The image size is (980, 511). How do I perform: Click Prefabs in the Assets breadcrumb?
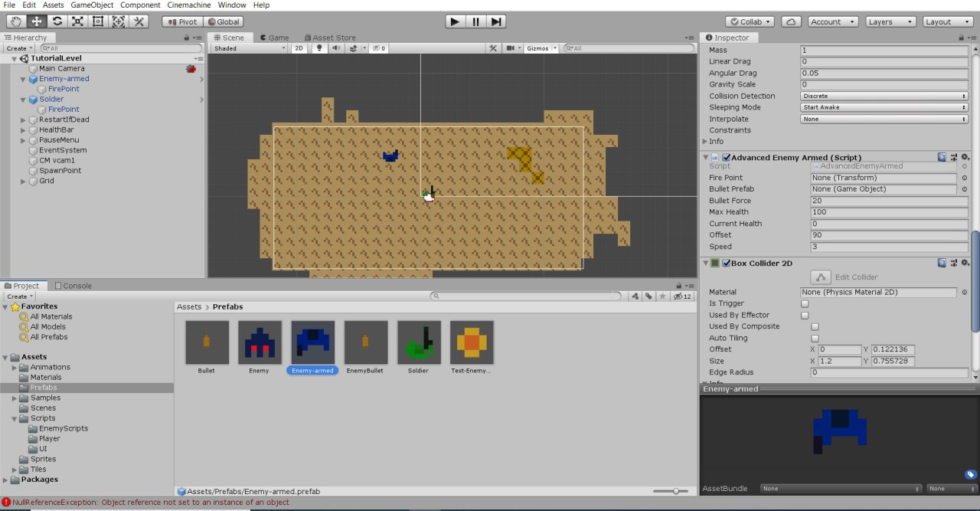(x=227, y=306)
